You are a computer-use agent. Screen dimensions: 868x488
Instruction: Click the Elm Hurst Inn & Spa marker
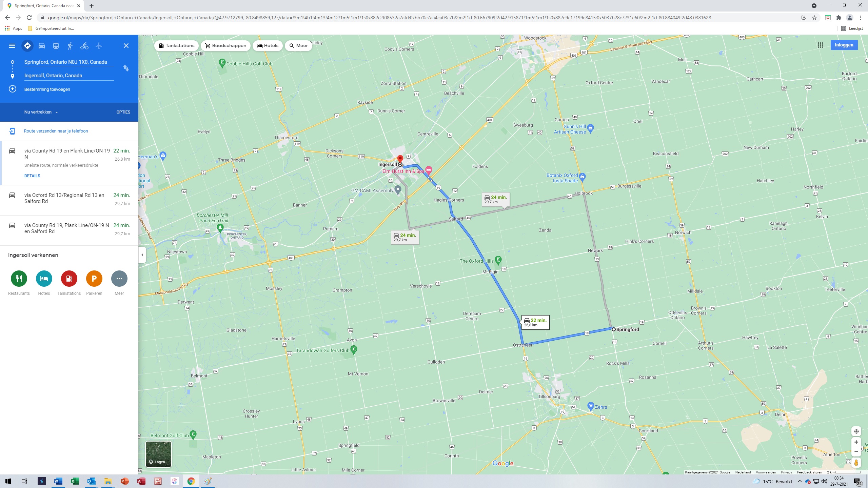point(429,170)
